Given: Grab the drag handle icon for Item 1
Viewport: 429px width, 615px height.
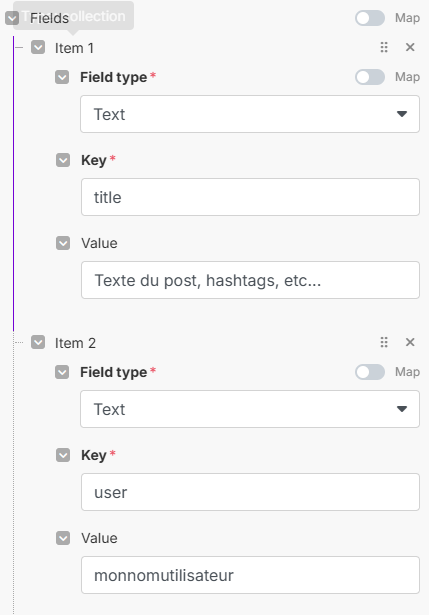Looking at the screenshot, I should [384, 47].
